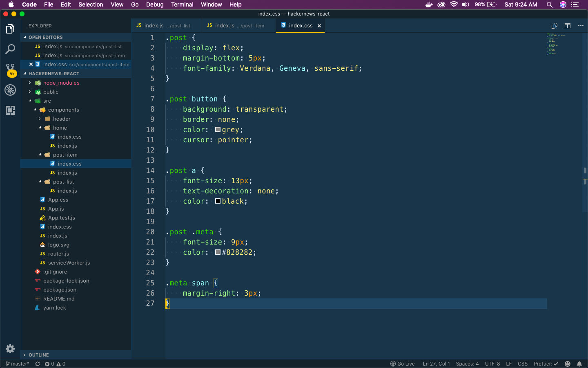588x368 pixels.
Task: Open serviceWorker.js in the file tree
Action: [x=76, y=263]
